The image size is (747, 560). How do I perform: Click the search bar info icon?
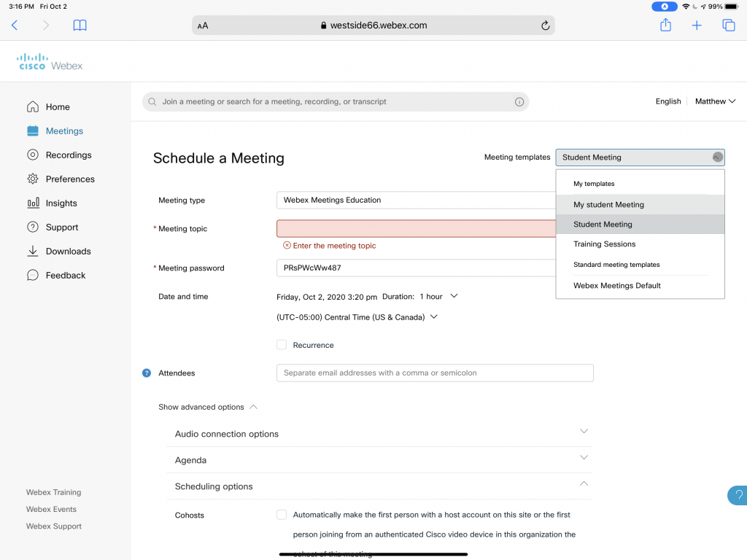[519, 102]
